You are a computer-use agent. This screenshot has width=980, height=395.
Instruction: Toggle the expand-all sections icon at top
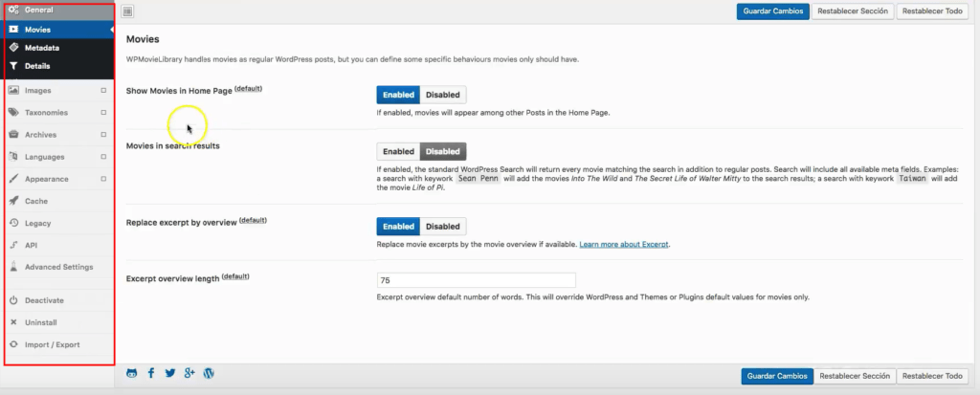(x=127, y=11)
